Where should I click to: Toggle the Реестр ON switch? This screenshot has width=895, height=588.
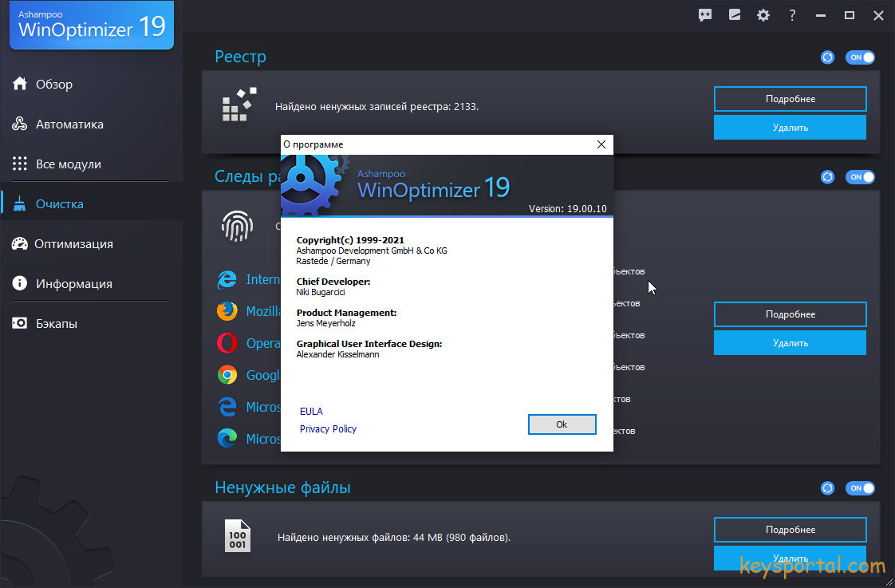(861, 57)
